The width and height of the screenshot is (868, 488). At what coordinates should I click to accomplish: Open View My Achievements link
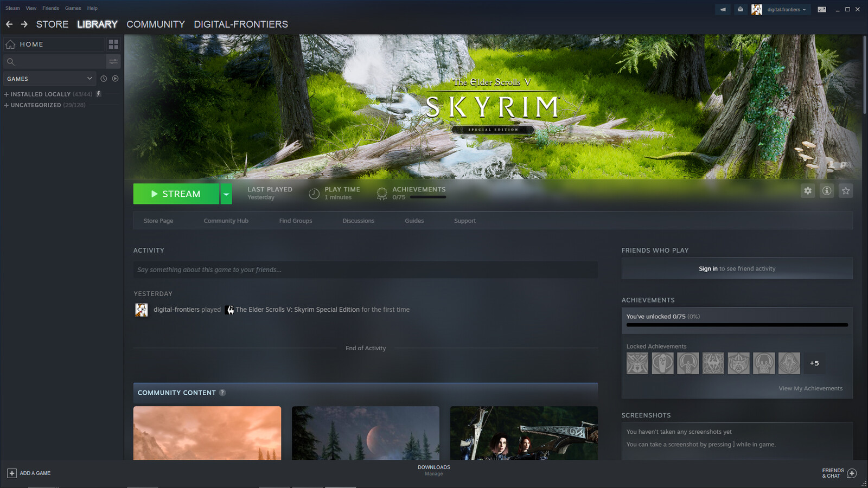point(810,388)
